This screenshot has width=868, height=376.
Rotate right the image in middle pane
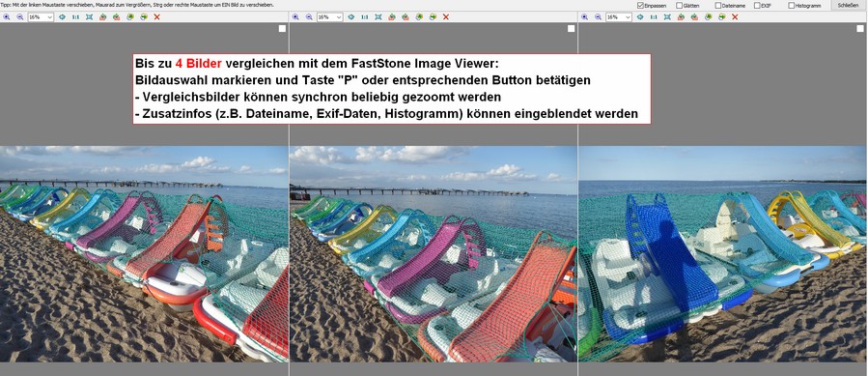point(406,17)
